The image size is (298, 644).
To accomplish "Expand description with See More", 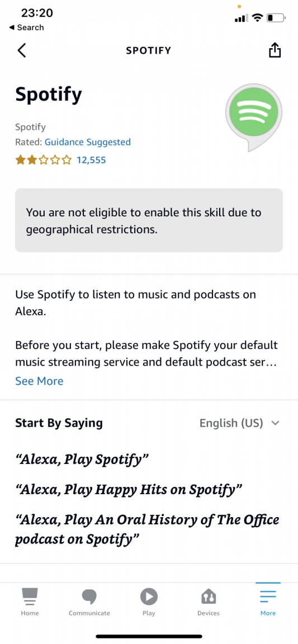I will click(x=39, y=381).
